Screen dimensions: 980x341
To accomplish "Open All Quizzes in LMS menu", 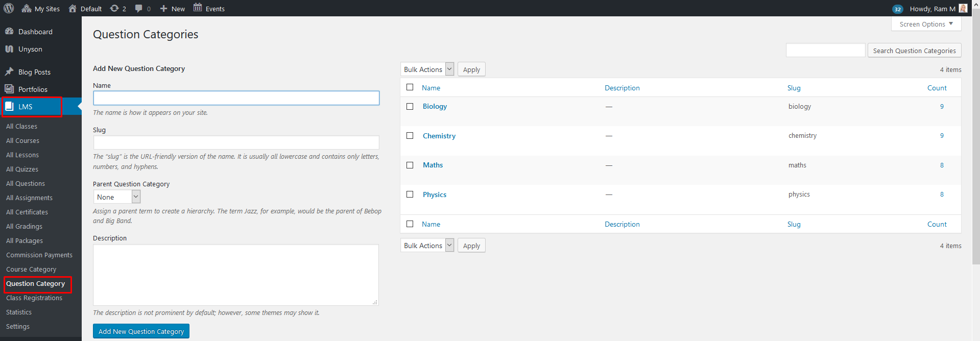I will tap(22, 169).
